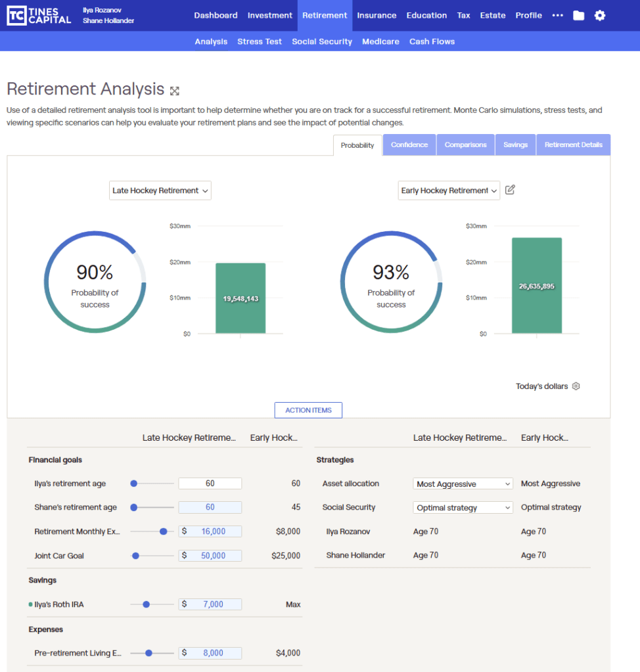Open the folder icon in top navigation

(578, 16)
